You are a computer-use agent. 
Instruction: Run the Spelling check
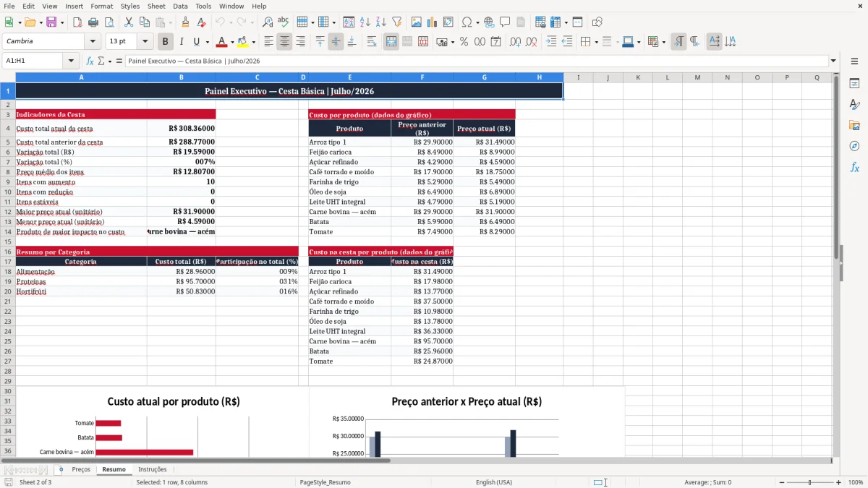pyautogui.click(x=284, y=22)
